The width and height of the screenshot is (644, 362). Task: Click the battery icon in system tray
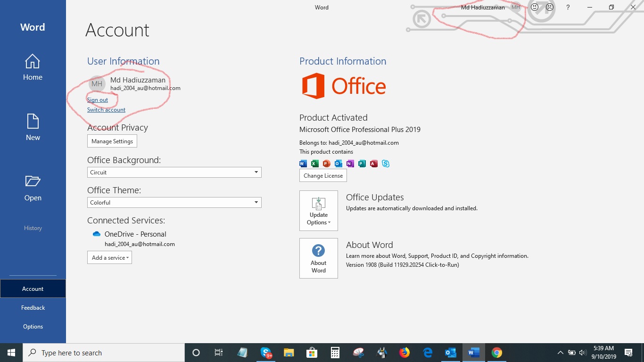point(571,353)
